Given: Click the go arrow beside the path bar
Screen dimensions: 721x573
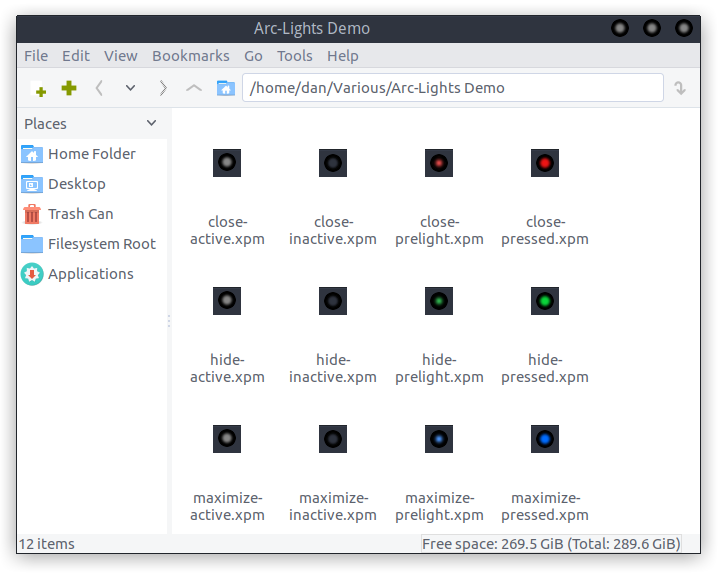Looking at the screenshot, I should point(680,88).
